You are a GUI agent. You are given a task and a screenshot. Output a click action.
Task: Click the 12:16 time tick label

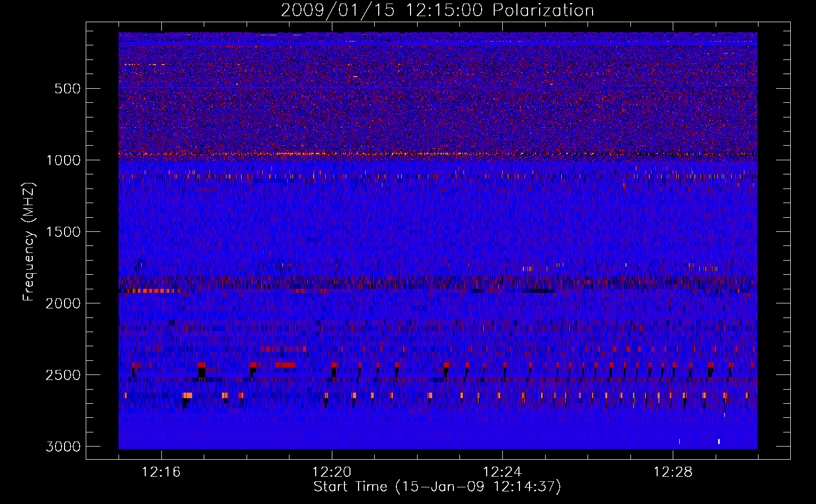tap(161, 472)
